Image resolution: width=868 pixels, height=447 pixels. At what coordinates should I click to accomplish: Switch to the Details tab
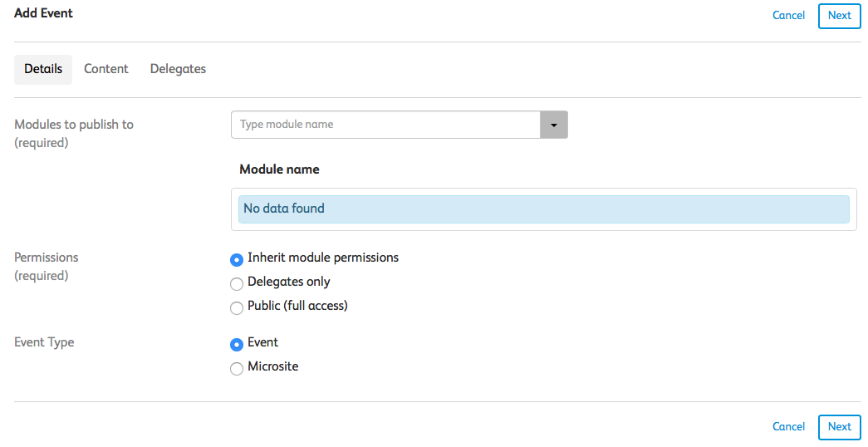pyautogui.click(x=43, y=70)
